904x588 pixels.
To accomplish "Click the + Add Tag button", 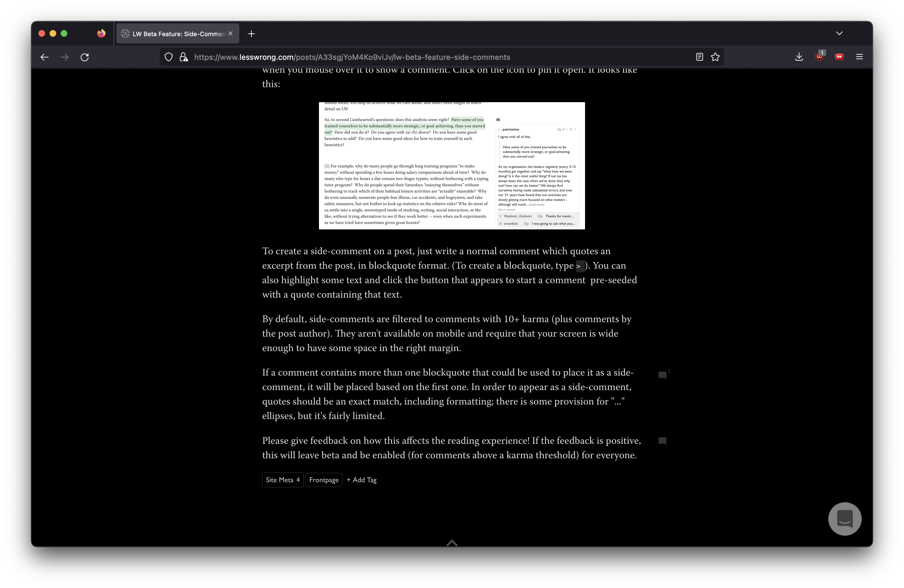I will (x=361, y=480).
